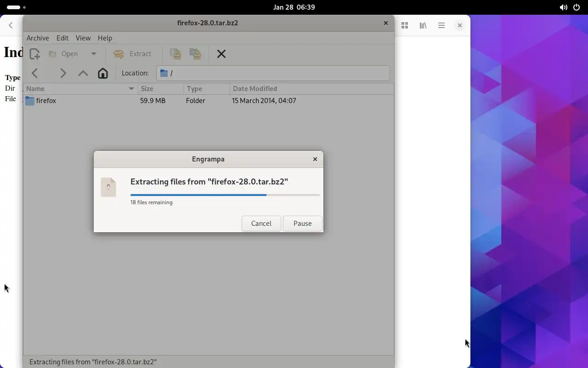Open the Help menu
This screenshot has height=368, width=588.
pos(105,38)
